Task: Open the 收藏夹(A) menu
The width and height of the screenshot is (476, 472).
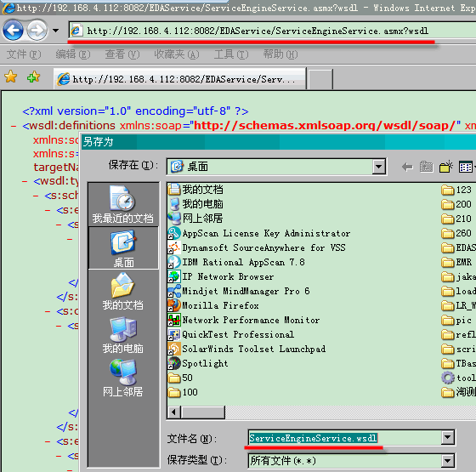Action: coord(177,54)
